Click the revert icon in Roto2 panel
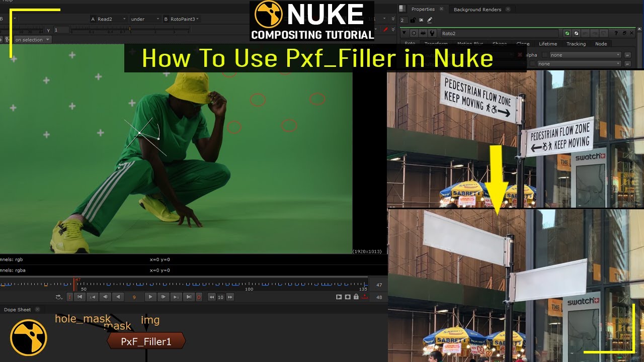Image resolution: width=644 pixels, height=362 pixels. click(604, 34)
